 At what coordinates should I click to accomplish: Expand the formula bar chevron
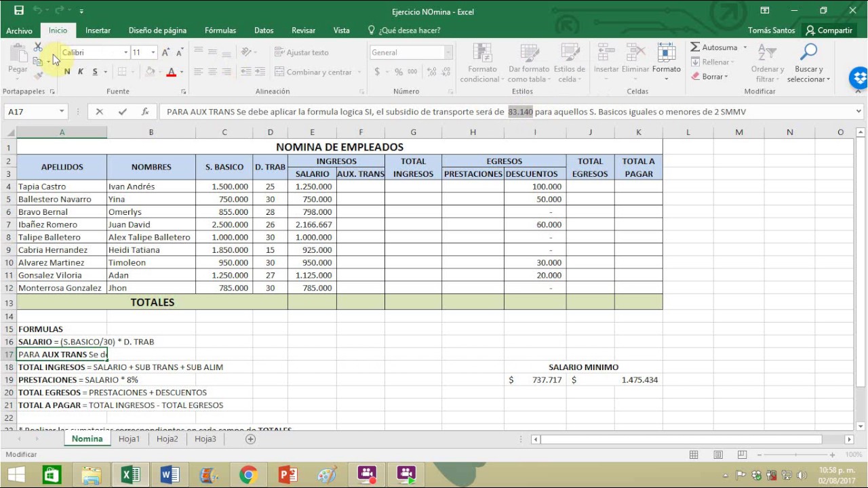pyautogui.click(x=859, y=112)
